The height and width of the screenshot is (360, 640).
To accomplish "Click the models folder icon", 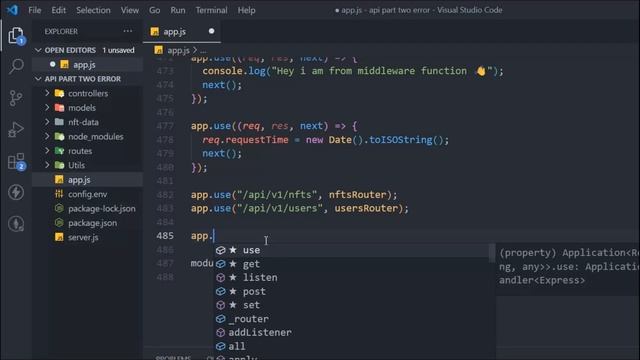I will tap(60, 108).
